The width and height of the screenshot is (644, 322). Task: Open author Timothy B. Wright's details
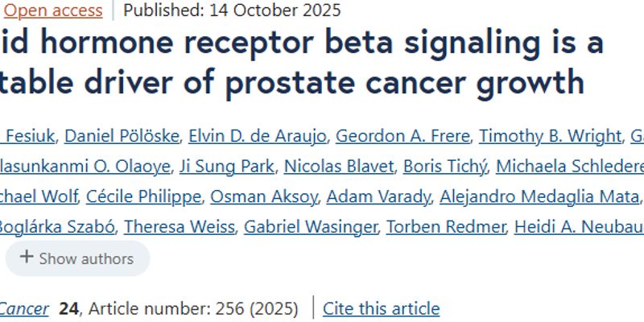pyautogui.click(x=543, y=136)
